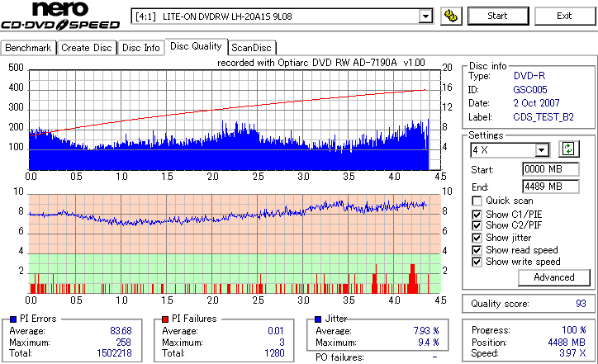Click the Progress value 100 %
The height and width of the screenshot is (364, 598).
pos(573,330)
